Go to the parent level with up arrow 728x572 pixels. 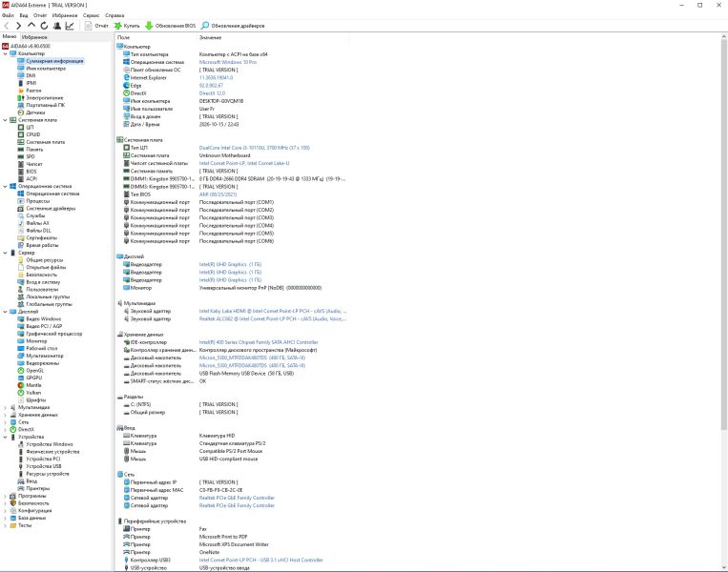click(31, 26)
